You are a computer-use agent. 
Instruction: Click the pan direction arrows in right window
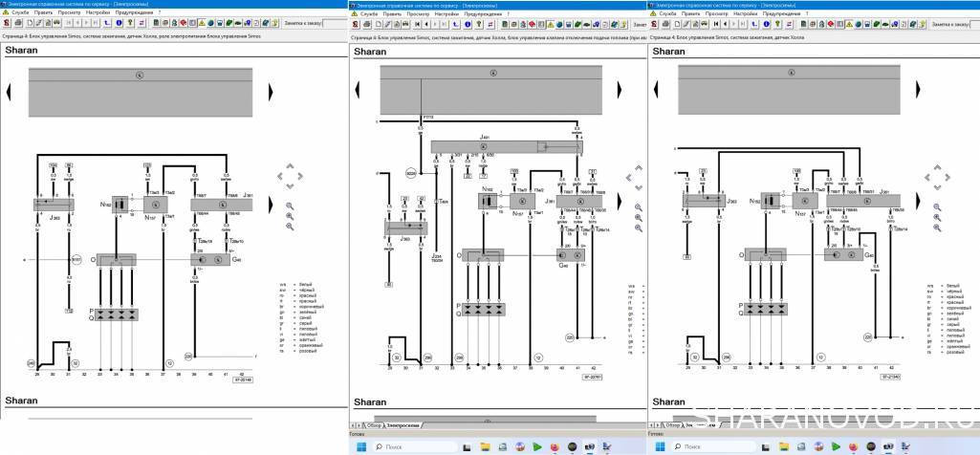936,178
